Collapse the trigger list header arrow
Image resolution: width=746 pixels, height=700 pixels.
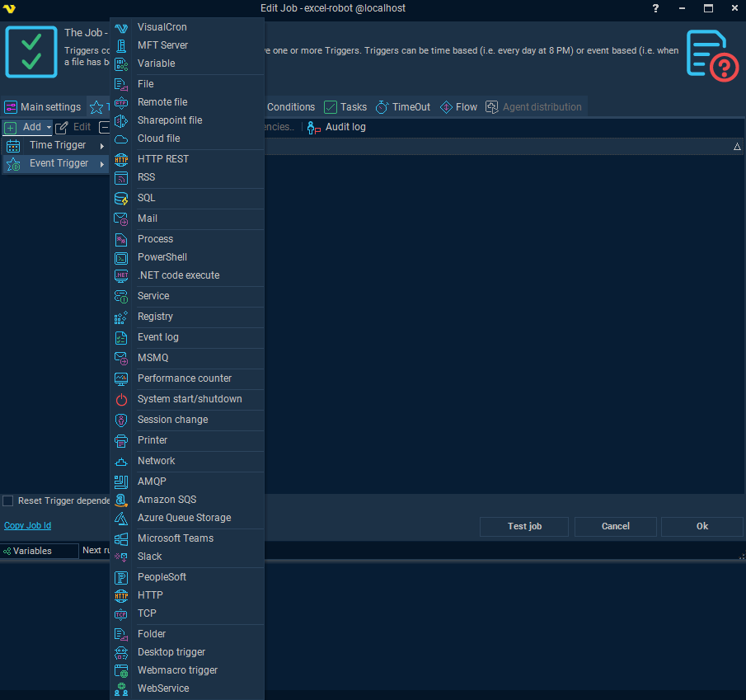pyautogui.click(x=737, y=147)
